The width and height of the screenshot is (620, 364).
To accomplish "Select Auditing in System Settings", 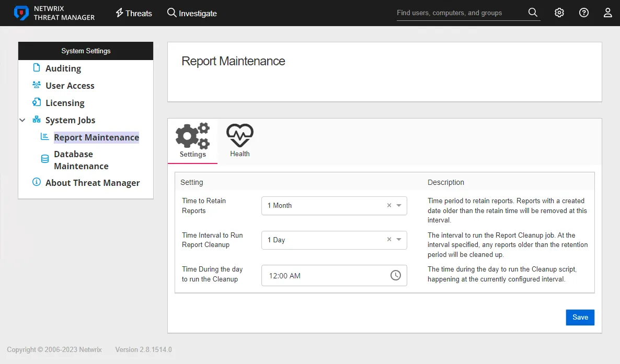I will pos(63,68).
